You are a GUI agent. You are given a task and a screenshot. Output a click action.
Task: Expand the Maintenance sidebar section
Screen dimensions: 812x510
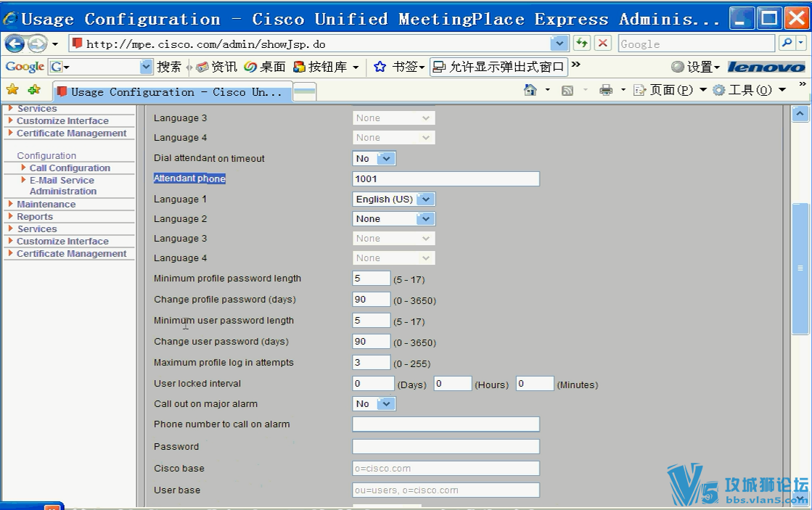46,204
